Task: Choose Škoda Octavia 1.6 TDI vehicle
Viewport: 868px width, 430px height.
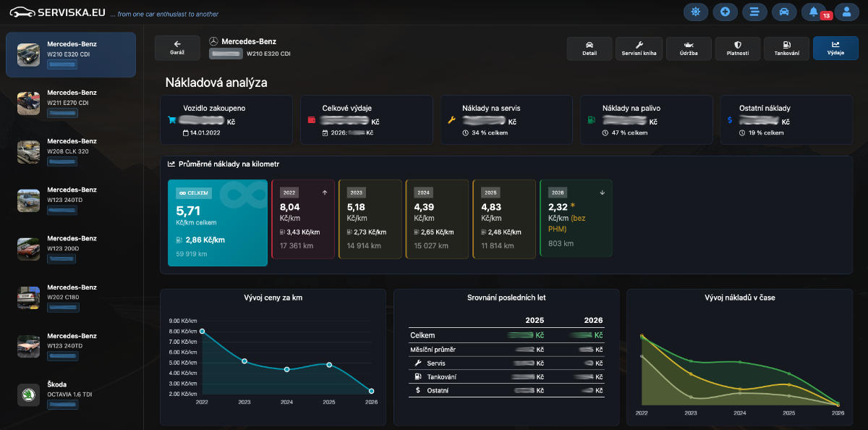Action: (71, 394)
